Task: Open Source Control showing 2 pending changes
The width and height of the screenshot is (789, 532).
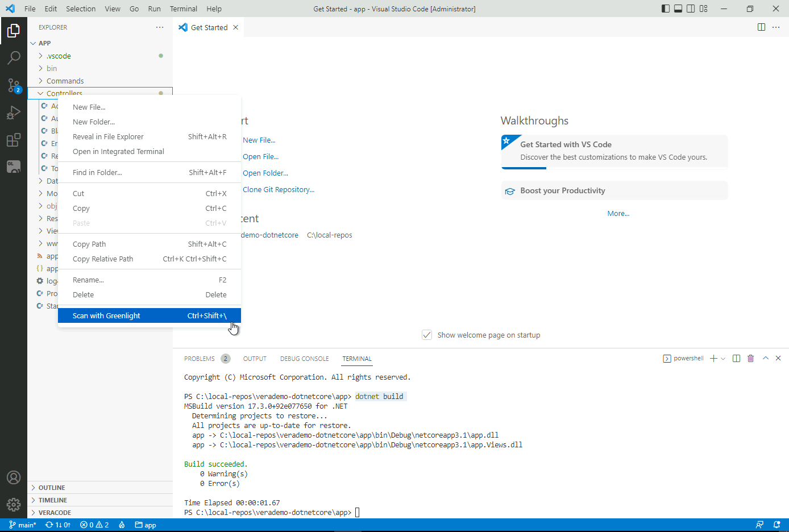Action: pos(14,85)
